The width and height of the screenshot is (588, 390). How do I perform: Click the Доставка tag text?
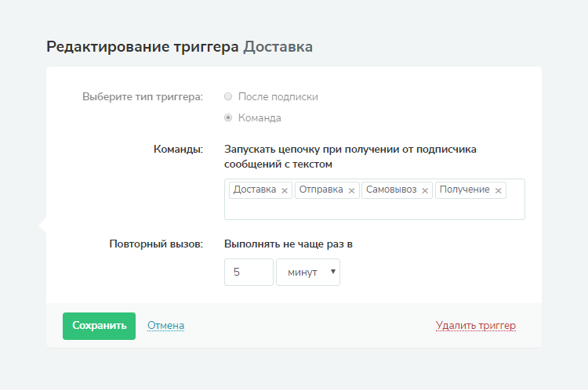point(255,190)
